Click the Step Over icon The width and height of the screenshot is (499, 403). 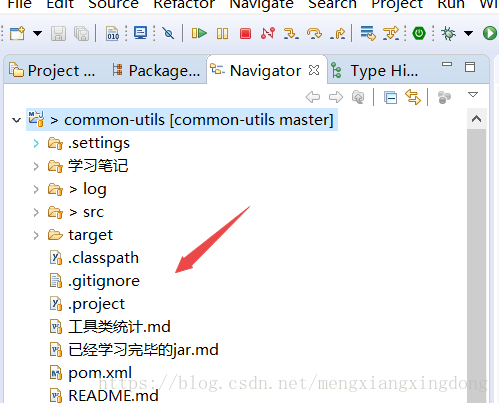314,33
